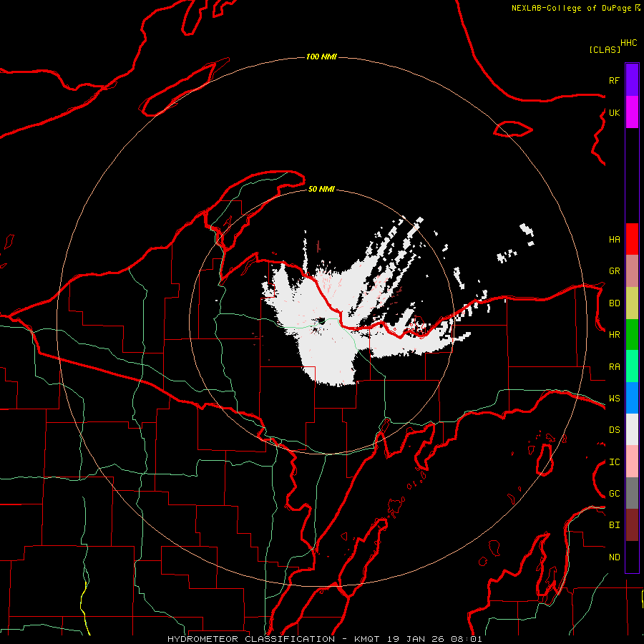Click the GR legend label

(x=614, y=271)
